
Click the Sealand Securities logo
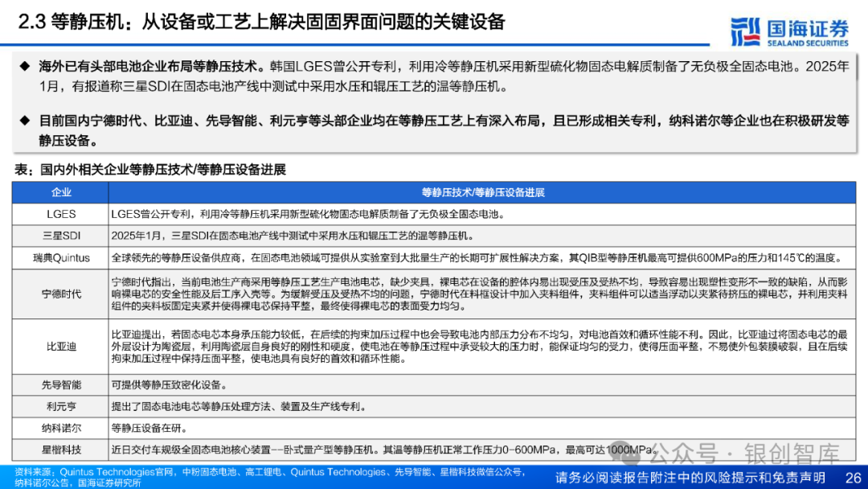click(789, 31)
